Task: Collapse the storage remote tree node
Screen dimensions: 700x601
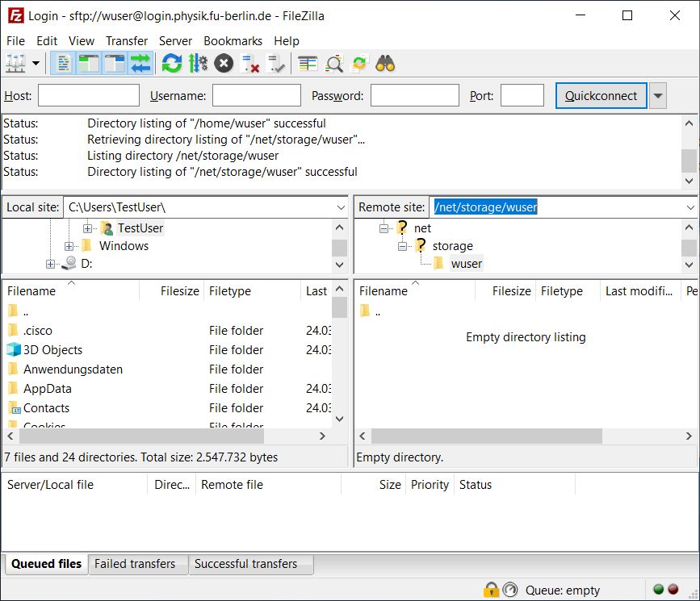Action: point(402,246)
